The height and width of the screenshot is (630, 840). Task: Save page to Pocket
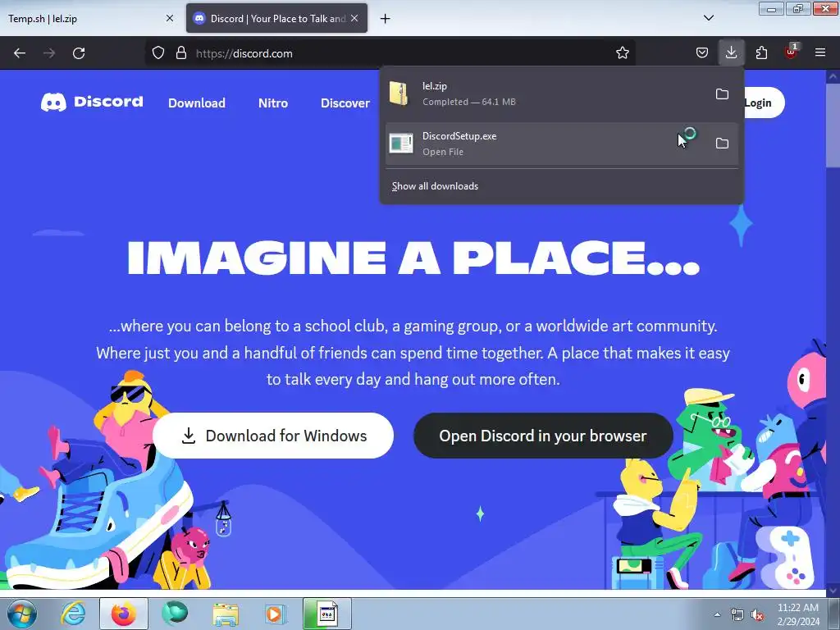click(x=702, y=53)
